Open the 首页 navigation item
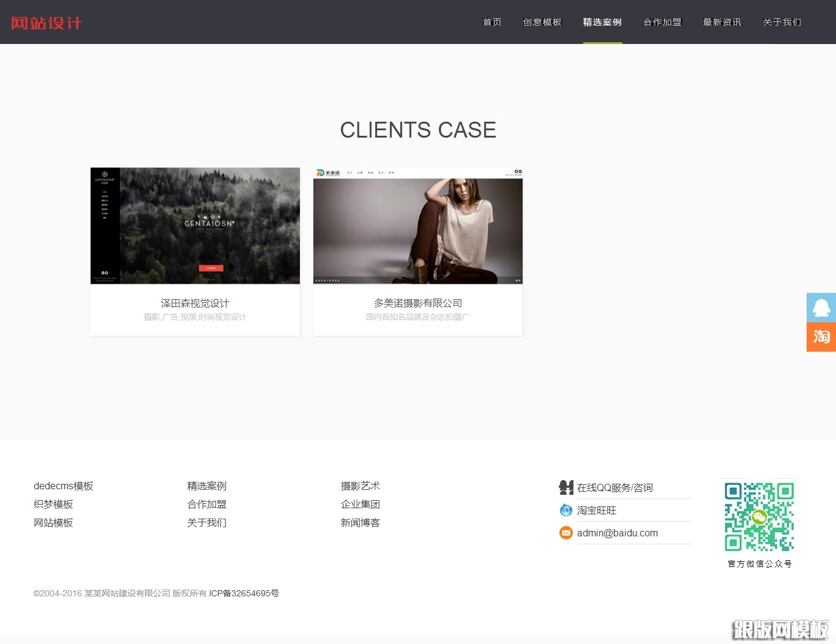Screen dimensions: 836x644 pyautogui.click(x=491, y=22)
